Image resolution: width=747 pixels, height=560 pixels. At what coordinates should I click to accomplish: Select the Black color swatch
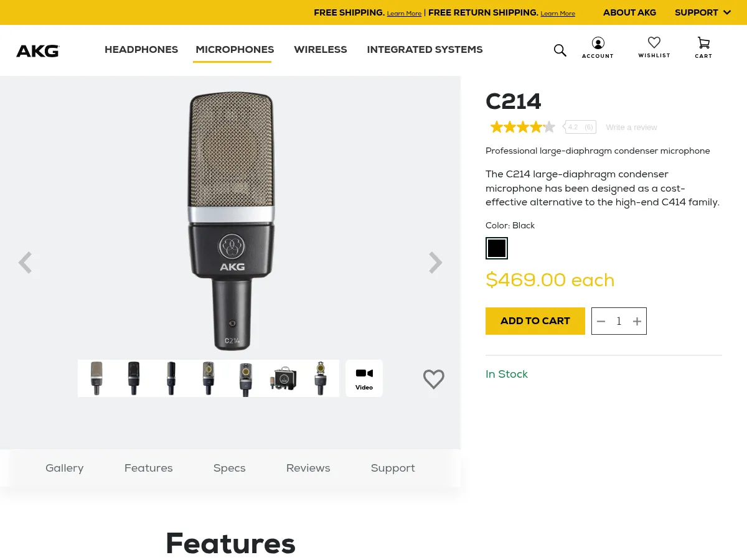[497, 248]
